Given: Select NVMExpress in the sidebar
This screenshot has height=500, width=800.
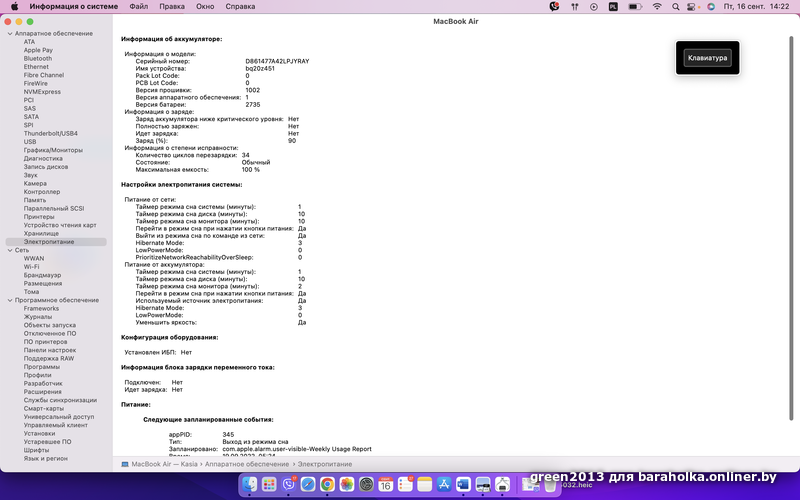Looking at the screenshot, I should point(42,92).
